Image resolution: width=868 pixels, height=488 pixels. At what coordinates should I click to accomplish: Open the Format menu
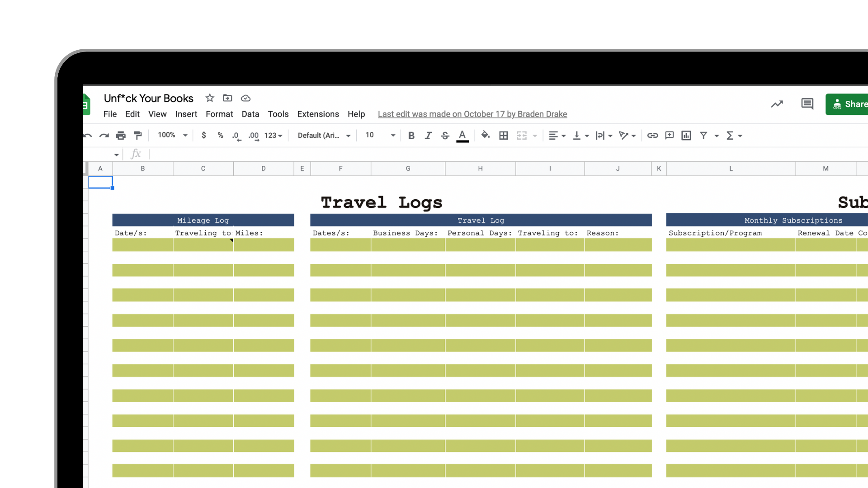[x=219, y=114]
